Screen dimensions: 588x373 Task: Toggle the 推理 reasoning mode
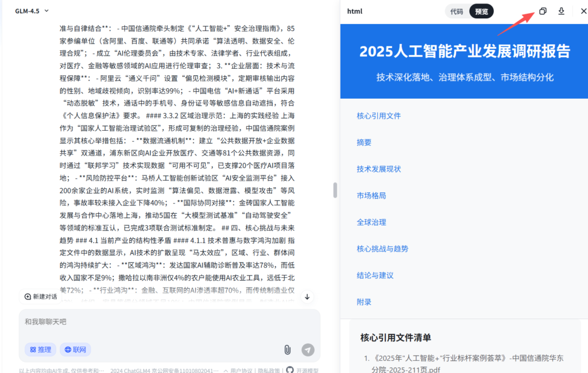[40, 349]
